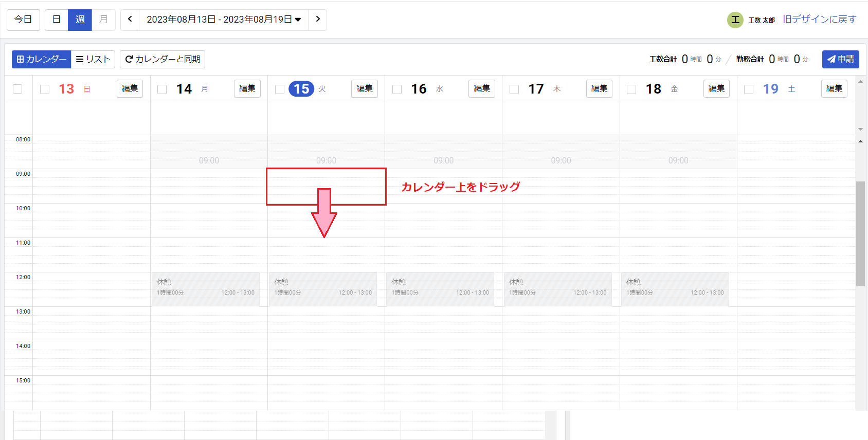Image resolution: width=868 pixels, height=440 pixels.
Task: Click the highlighted date number 15
Action: click(301, 89)
